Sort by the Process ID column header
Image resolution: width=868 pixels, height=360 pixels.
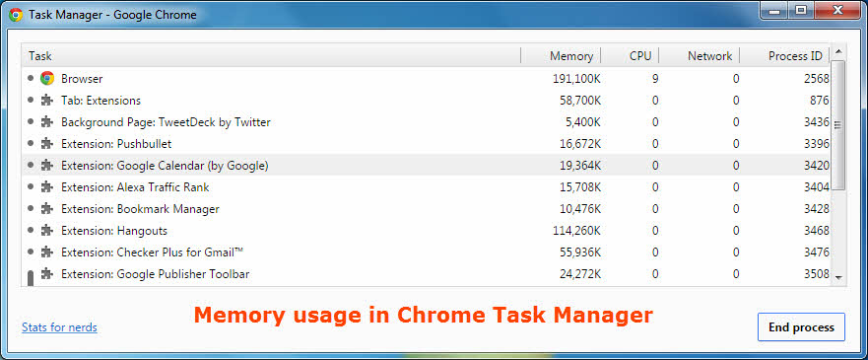(785, 55)
